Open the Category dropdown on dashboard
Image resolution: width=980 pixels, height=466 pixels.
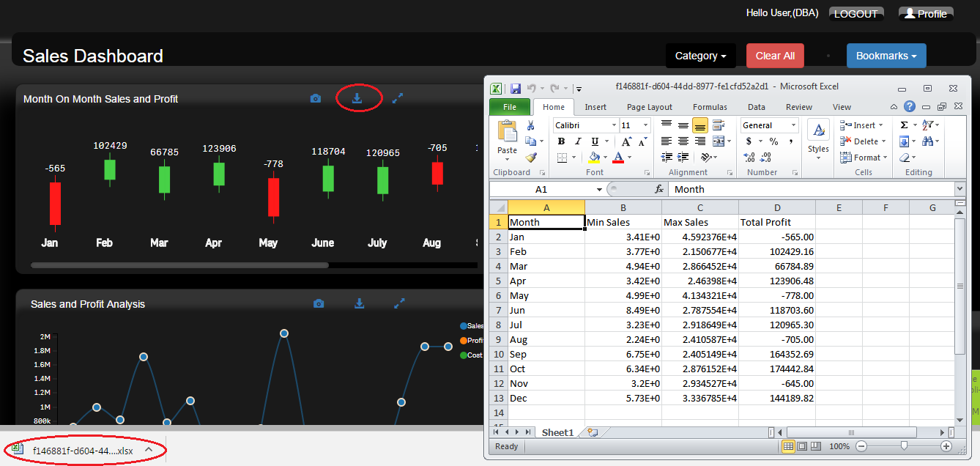700,56
